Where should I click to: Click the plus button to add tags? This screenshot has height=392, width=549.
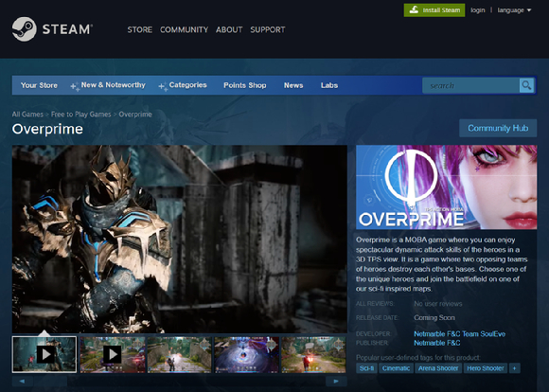(x=514, y=368)
